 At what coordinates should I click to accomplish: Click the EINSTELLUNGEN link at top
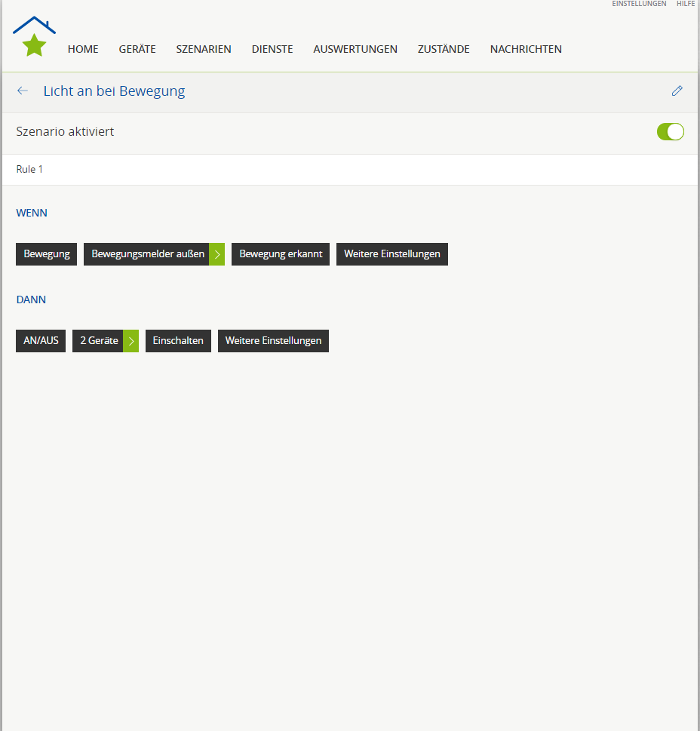coord(639,4)
